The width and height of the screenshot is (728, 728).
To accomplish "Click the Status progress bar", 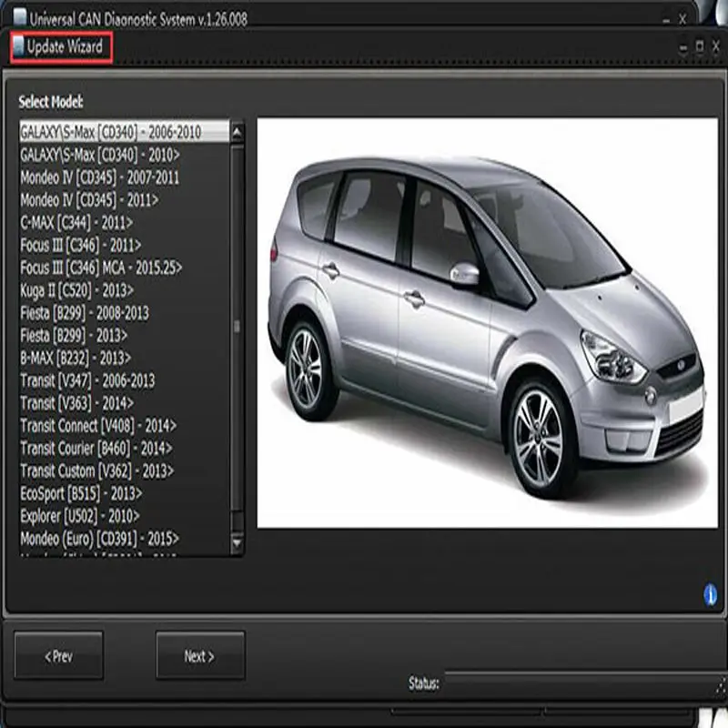I will point(585,683).
